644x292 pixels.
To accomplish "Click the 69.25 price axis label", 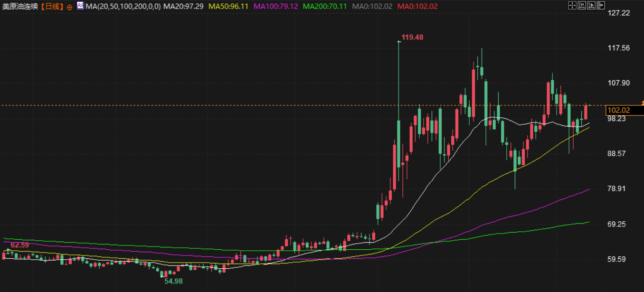I will pos(617,224).
